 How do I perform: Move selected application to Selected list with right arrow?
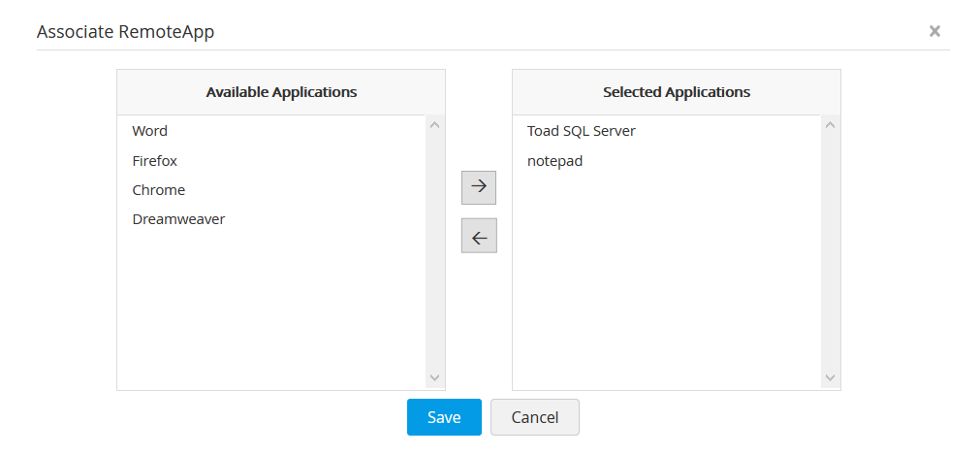pos(478,187)
